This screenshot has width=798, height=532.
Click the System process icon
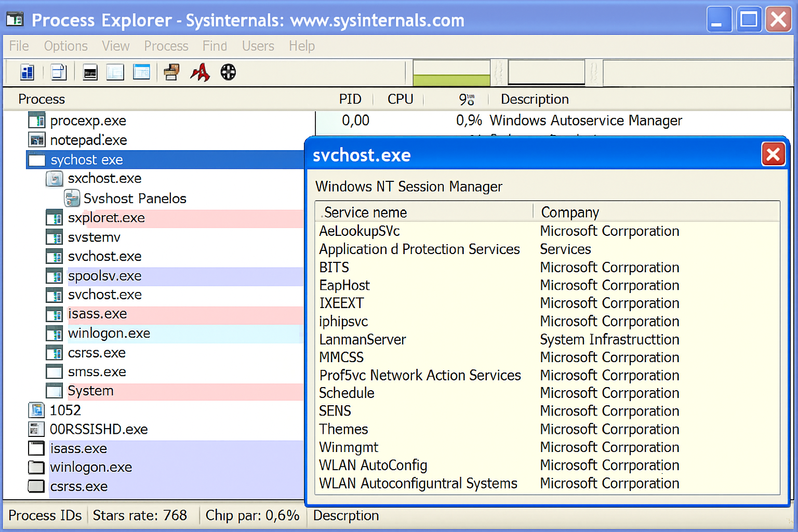(55, 391)
